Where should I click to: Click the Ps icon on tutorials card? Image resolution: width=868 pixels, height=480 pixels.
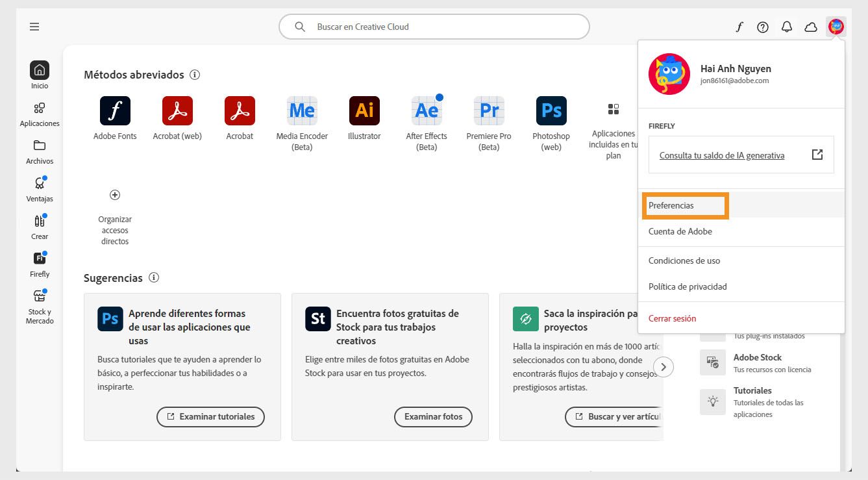[x=110, y=319]
